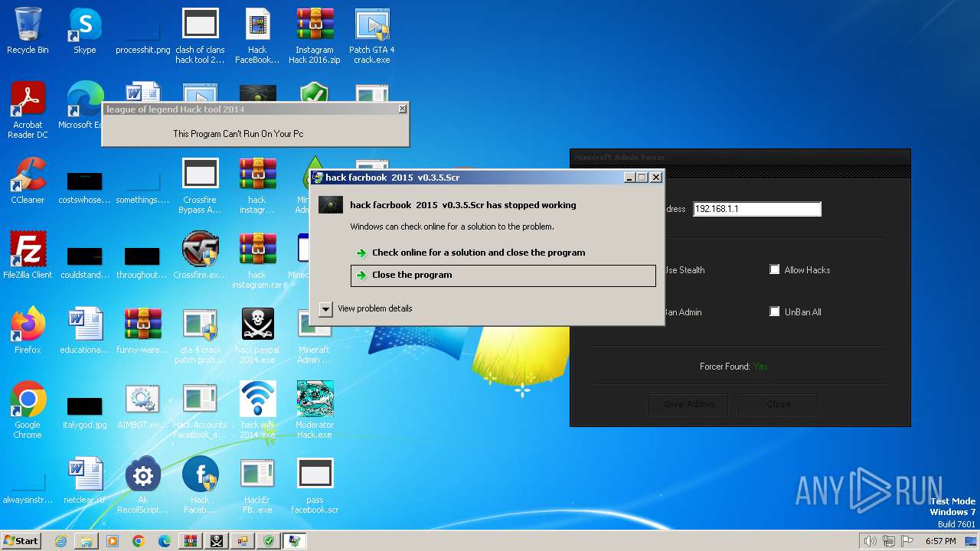Open the Start menu

pyautogui.click(x=21, y=540)
